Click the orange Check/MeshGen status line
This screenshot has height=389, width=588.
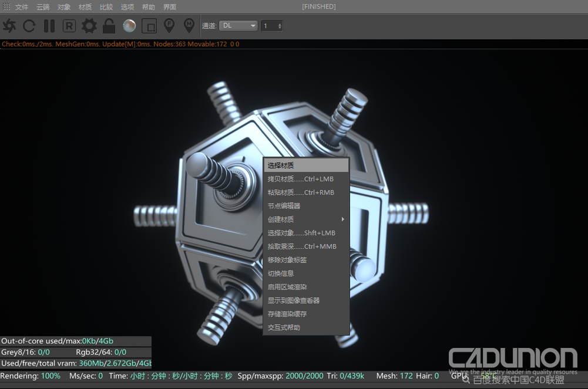click(x=120, y=44)
